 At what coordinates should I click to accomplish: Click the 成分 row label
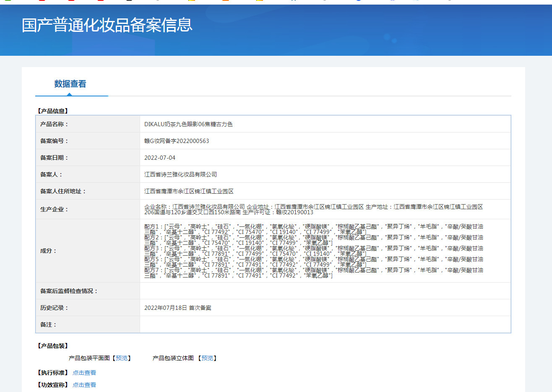pyautogui.click(x=48, y=251)
